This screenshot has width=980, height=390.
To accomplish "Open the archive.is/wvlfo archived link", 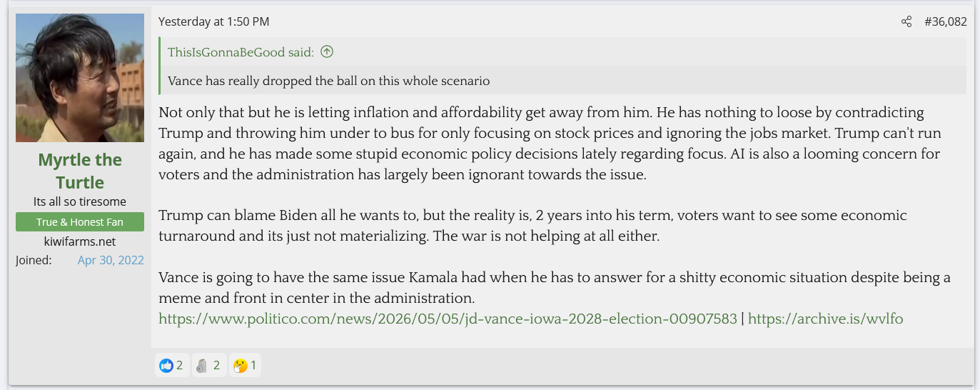I will click(x=825, y=319).
